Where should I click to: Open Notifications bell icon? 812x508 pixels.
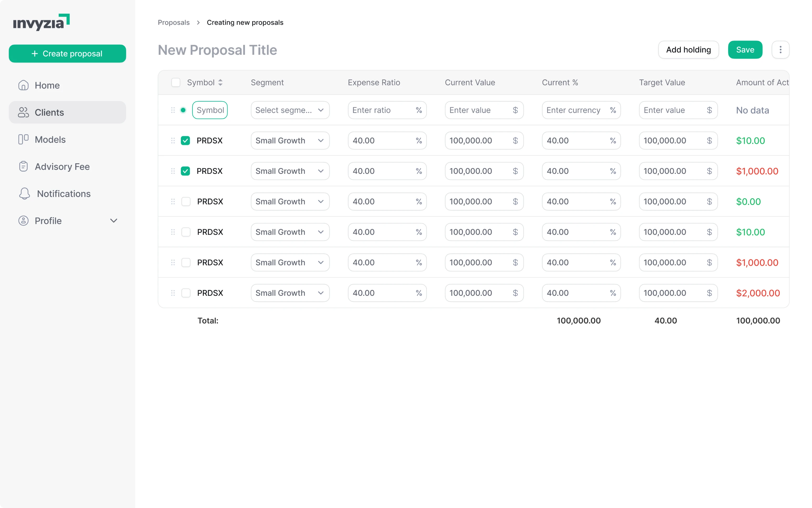[x=24, y=193]
